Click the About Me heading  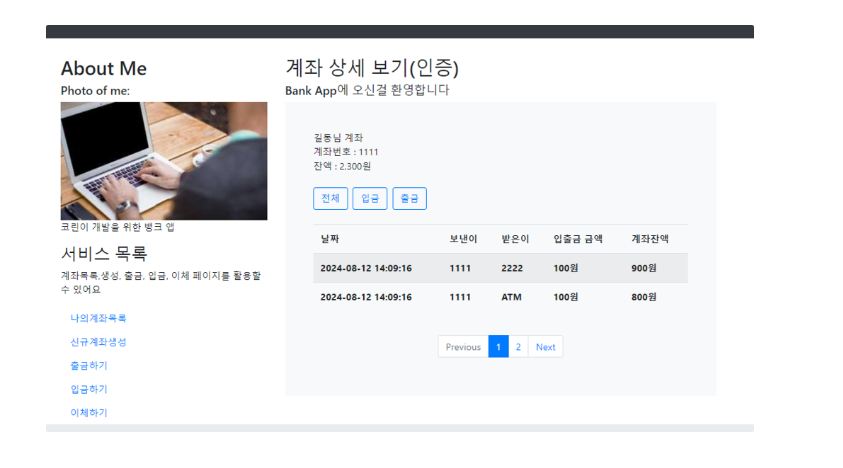[x=104, y=68]
